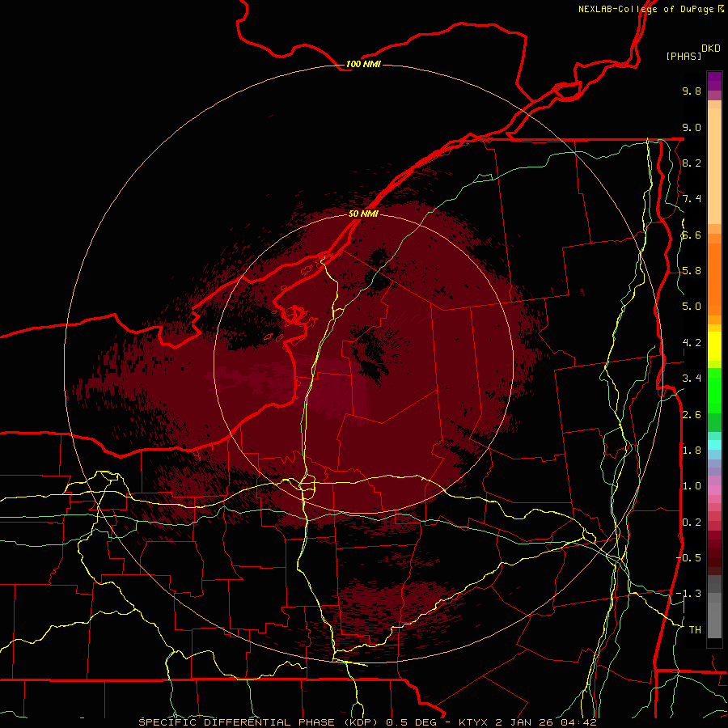Click the 100 NMI range ring label
The image size is (728, 728).
click(363, 64)
